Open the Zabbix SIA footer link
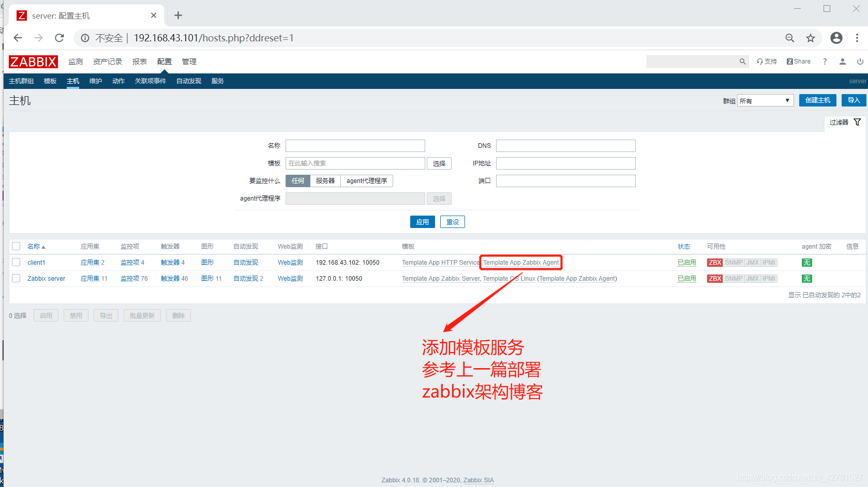This screenshot has height=487, width=868. pos(478,480)
